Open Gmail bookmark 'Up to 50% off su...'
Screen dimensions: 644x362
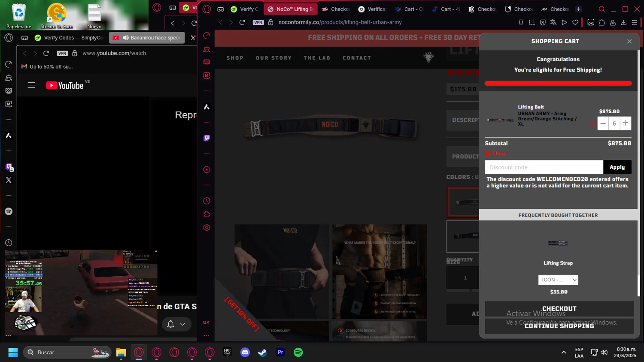[47, 66]
